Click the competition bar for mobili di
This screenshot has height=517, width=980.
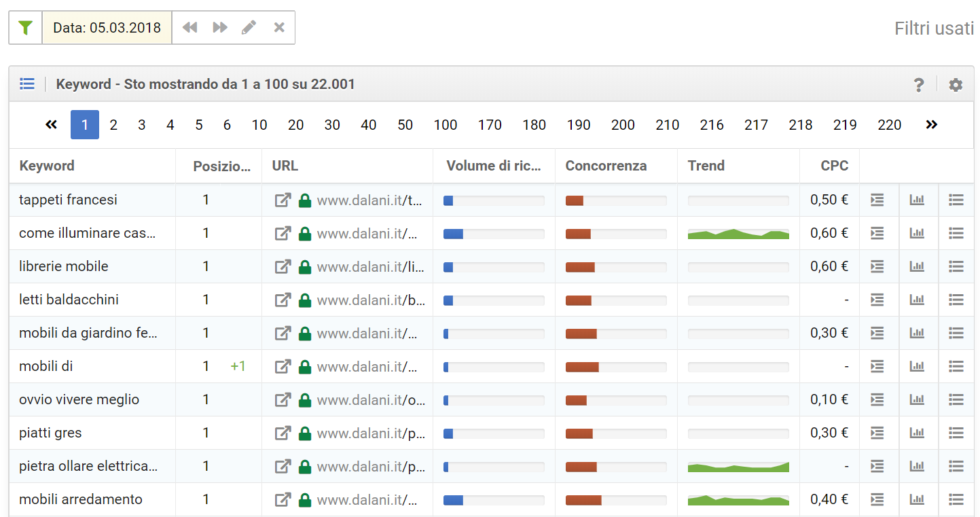pyautogui.click(x=616, y=367)
